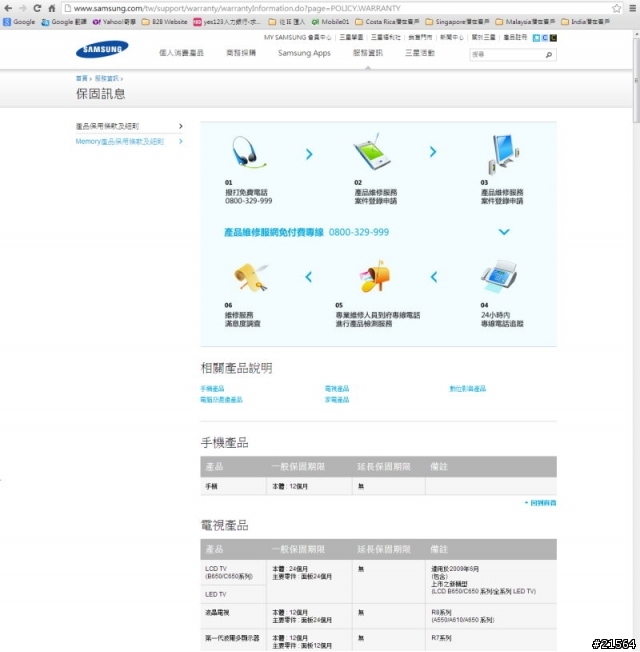The width and height of the screenshot is (640, 652).
Task: Open the 關於三星 header link
Action: (483, 37)
